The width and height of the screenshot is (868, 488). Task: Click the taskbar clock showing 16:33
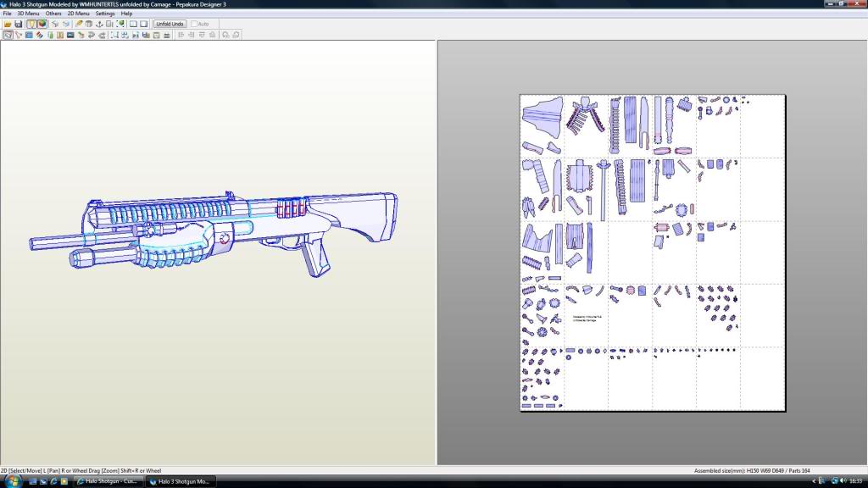click(856, 481)
